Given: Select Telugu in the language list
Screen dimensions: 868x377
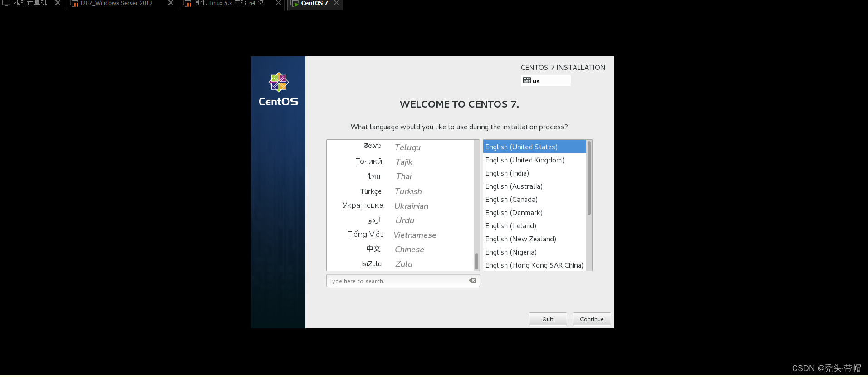Looking at the screenshot, I should pyautogui.click(x=400, y=147).
